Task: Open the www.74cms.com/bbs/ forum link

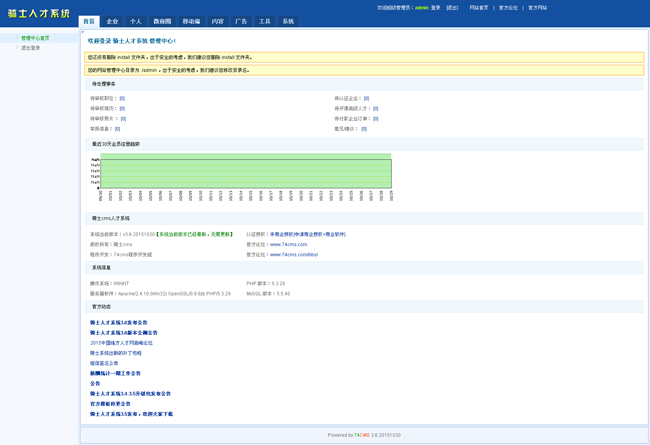Action: 293,254
